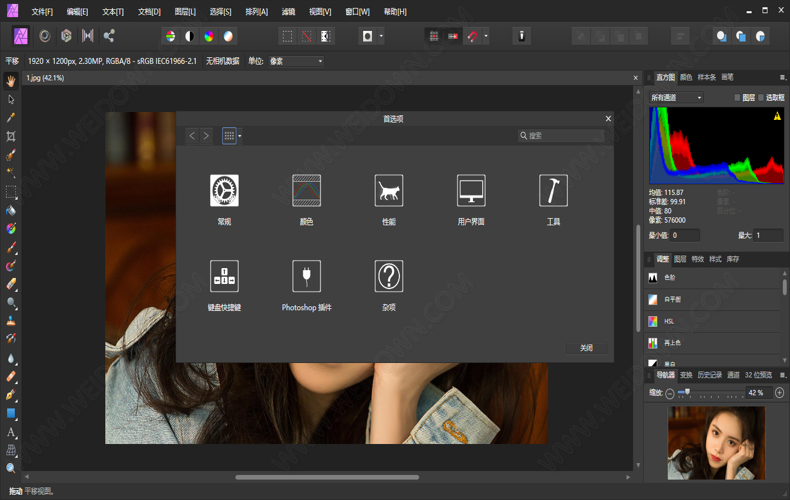Image resolution: width=790 pixels, height=500 pixels.
Task: Click the 最小值 input field
Action: point(685,235)
